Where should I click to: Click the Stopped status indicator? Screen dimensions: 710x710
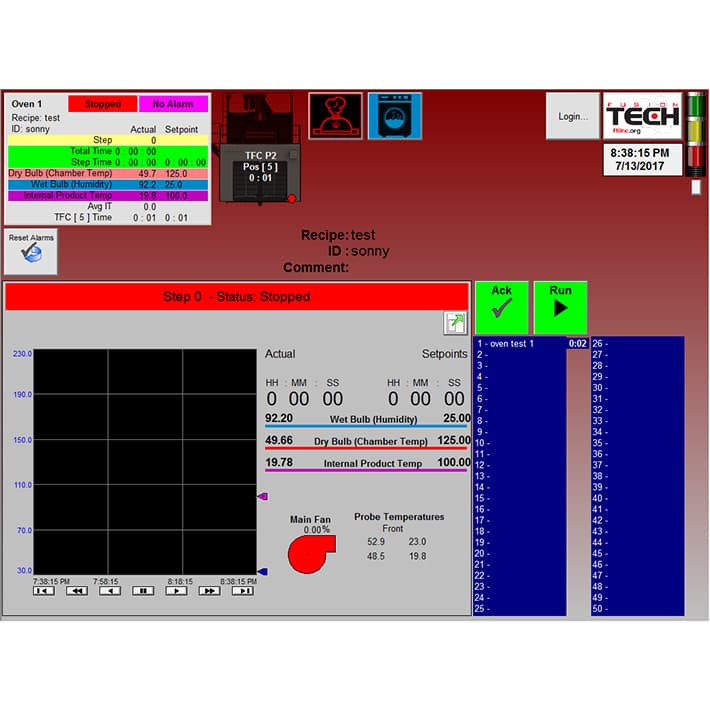[x=103, y=104]
